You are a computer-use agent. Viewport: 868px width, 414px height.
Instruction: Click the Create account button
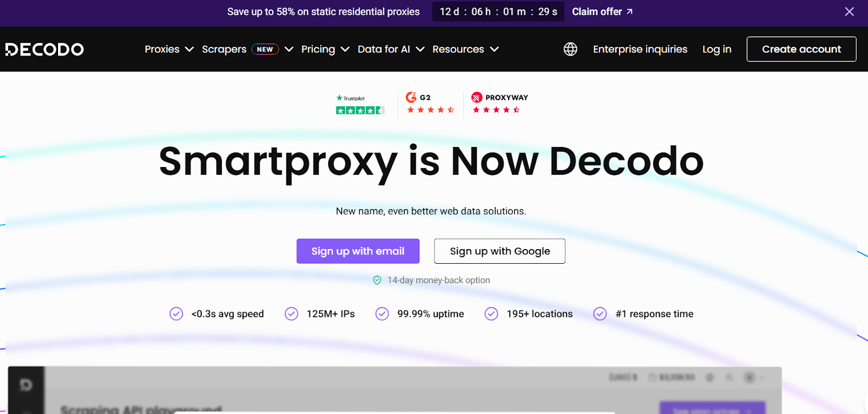coord(801,49)
